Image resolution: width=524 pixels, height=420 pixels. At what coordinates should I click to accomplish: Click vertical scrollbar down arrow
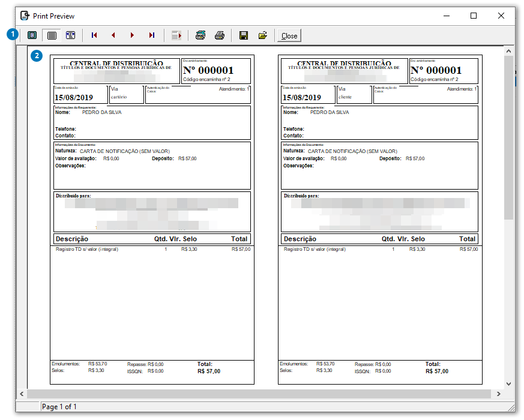[x=508, y=384]
